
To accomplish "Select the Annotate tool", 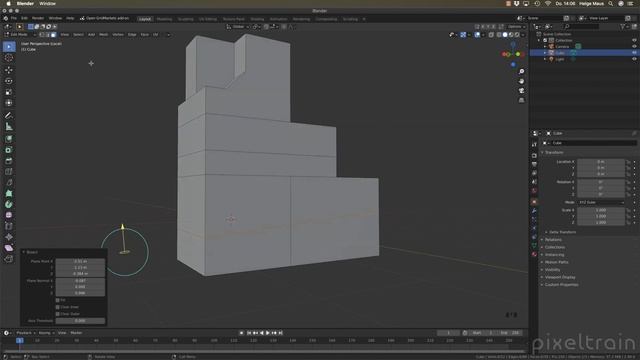I will coord(9,116).
